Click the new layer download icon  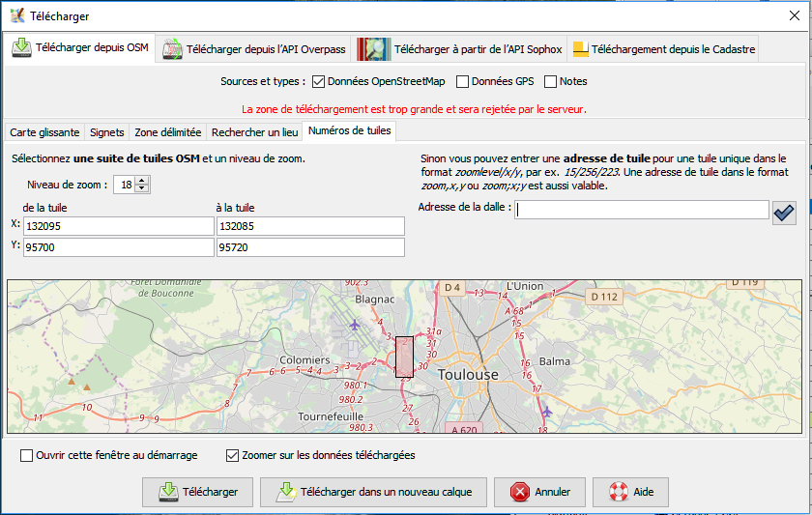pyautogui.click(x=286, y=492)
